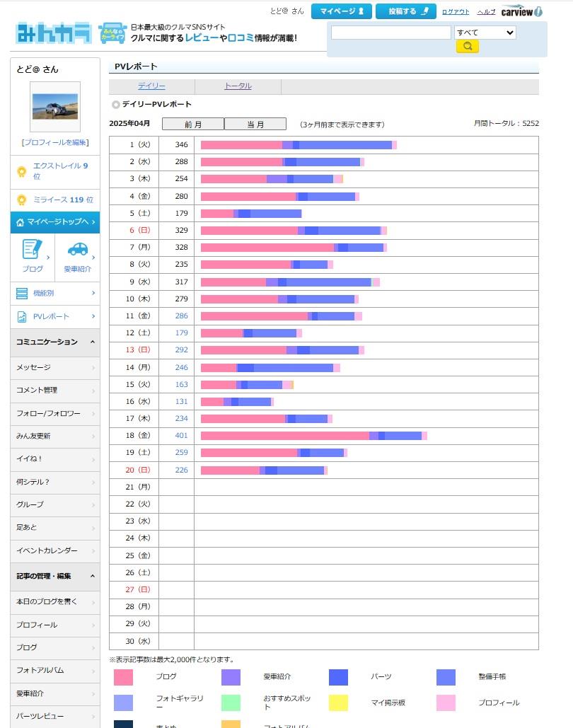573x728 pixels.
Task: Click the みんなのカーライフ car icon
Action: tap(112, 33)
